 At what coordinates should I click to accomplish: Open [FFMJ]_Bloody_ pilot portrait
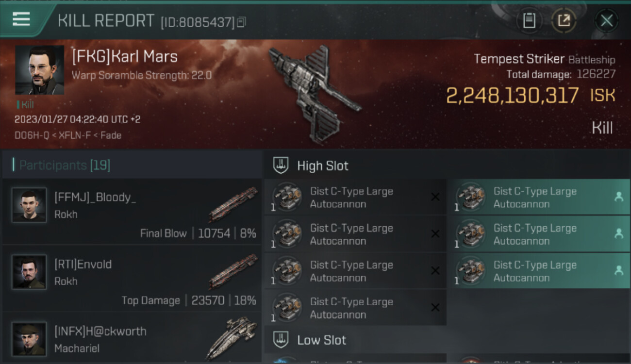(29, 205)
